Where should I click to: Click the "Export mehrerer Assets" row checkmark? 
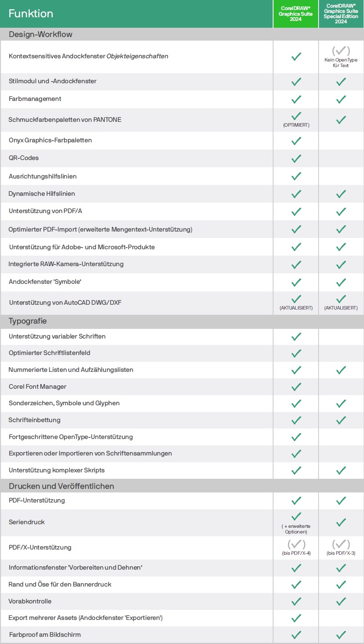tap(296, 618)
